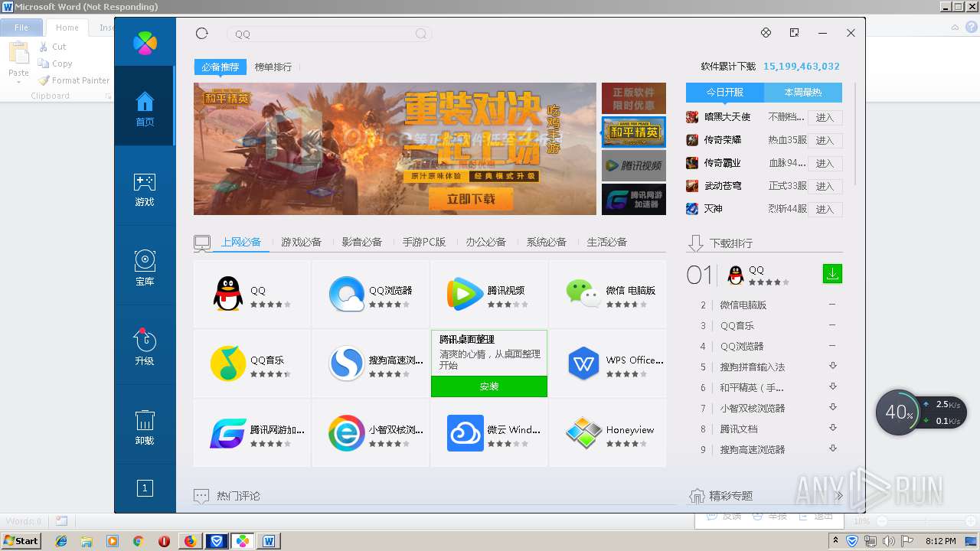
Task: Select the 游戏必备 category tab
Action: coord(301,242)
